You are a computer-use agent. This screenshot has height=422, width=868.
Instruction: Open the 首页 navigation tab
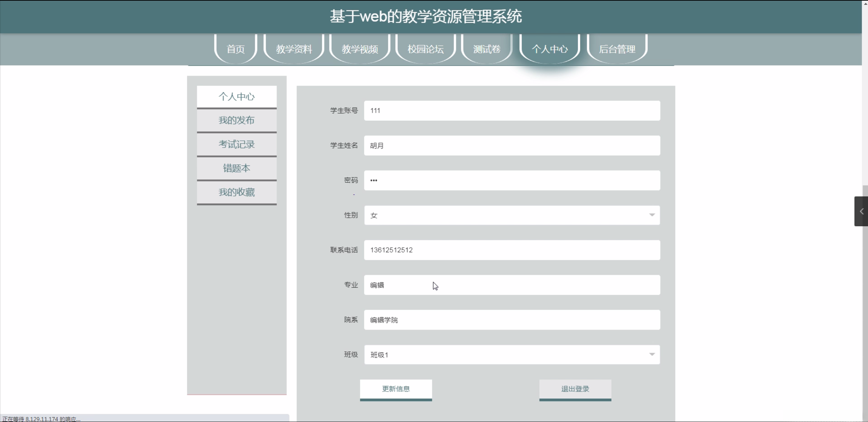tap(235, 49)
